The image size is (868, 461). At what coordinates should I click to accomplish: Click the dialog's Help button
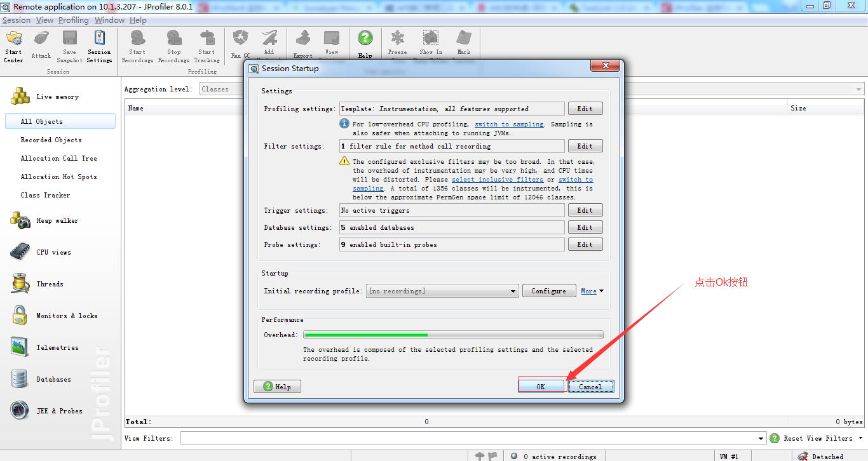(x=277, y=386)
